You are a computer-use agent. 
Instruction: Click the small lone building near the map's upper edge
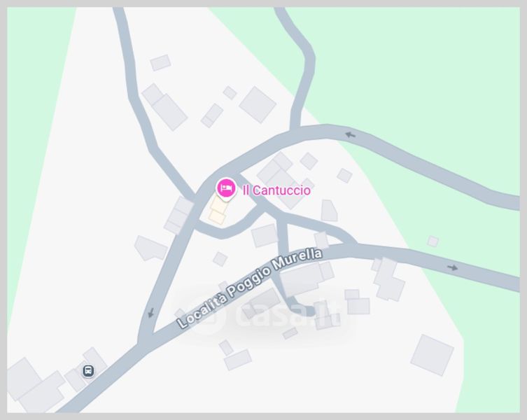[160, 62]
